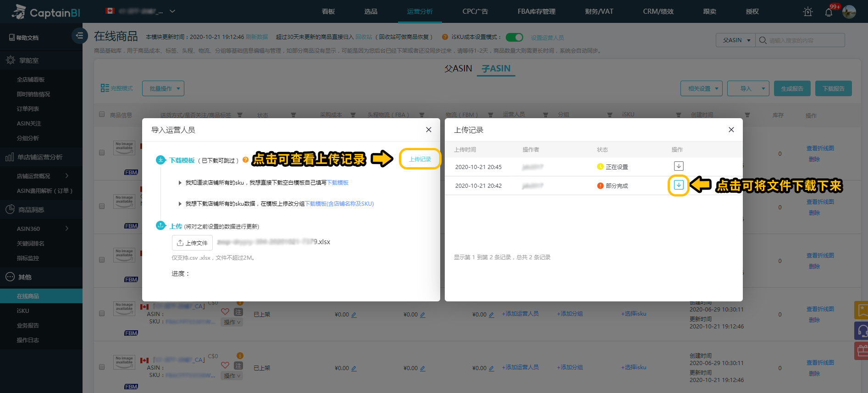The image size is (868, 393).
Task: Click the filter icon on the iSKU column
Action: pyautogui.click(x=678, y=115)
